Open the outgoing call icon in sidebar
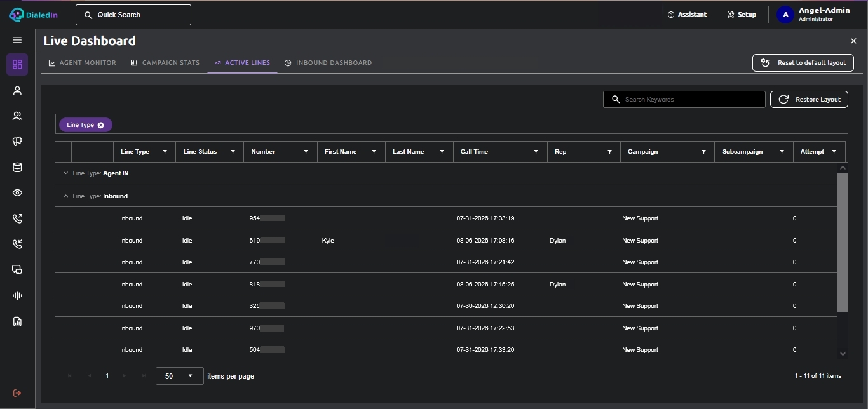Screen dimensions: 868x409 (x=17, y=218)
